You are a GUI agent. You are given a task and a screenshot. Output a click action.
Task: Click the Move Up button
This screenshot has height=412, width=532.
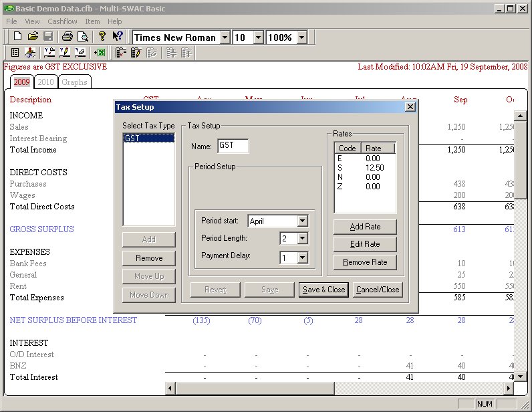point(149,276)
